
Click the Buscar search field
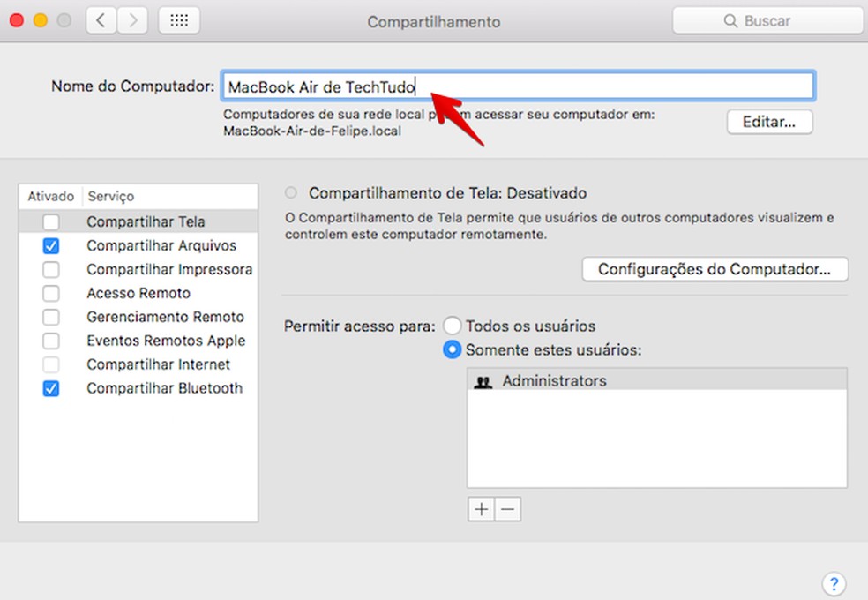point(769,21)
